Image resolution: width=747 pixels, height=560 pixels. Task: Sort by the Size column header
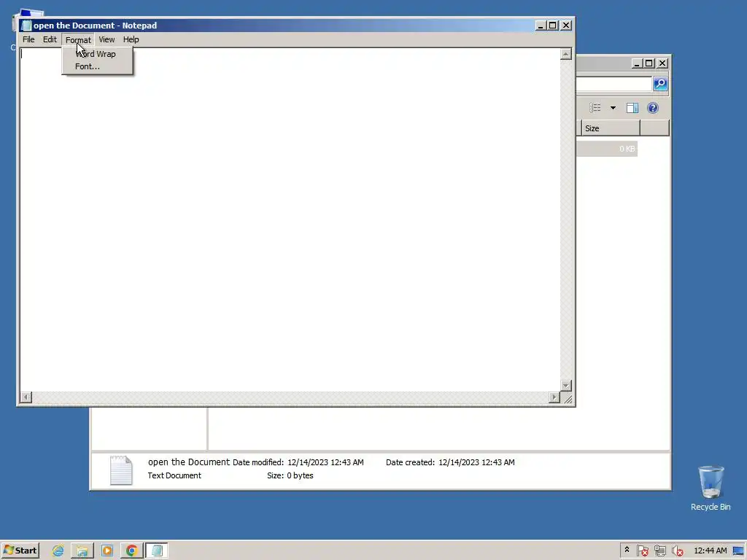pos(611,128)
